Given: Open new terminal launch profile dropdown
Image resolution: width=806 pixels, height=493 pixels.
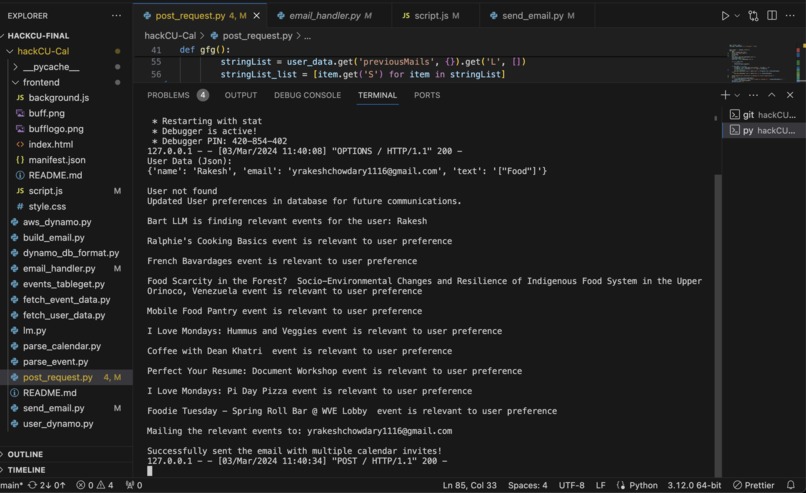Looking at the screenshot, I should (x=737, y=95).
